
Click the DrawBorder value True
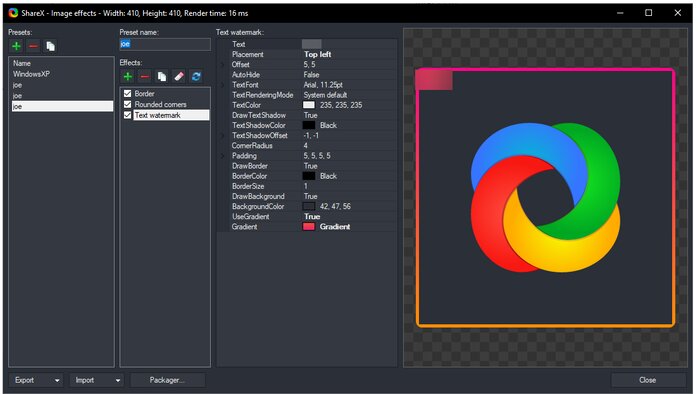(311, 166)
